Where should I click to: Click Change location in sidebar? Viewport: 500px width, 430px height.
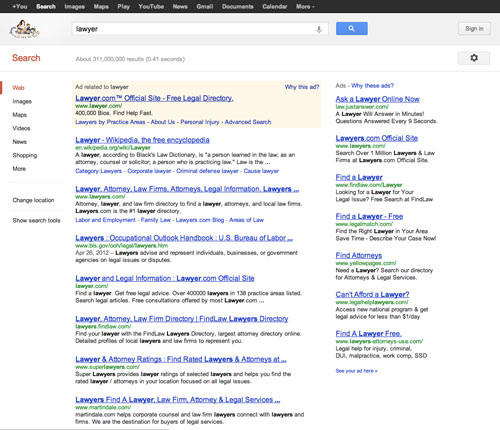[x=33, y=200]
